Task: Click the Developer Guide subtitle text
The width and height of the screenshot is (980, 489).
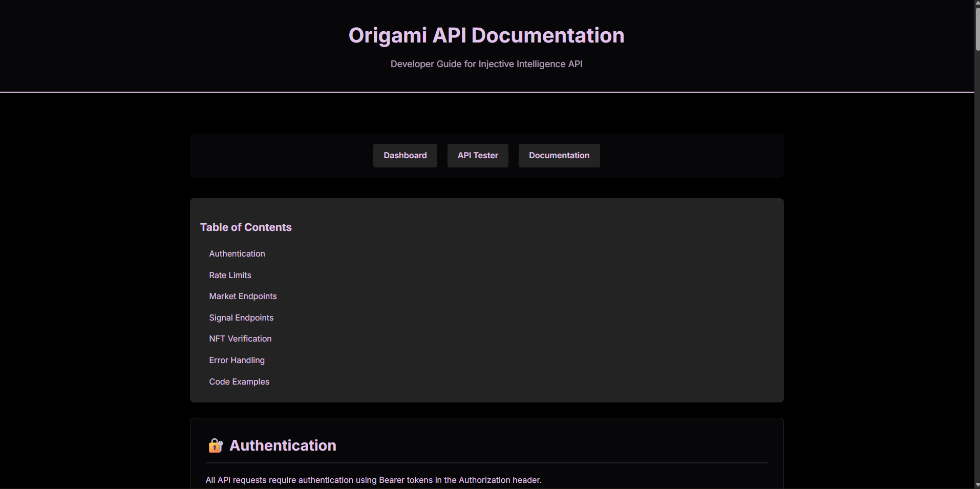Action: click(x=486, y=64)
